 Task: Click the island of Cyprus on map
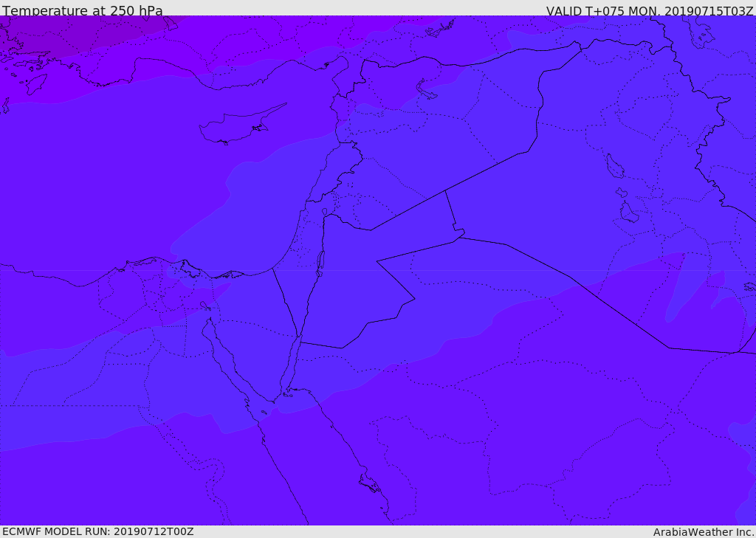coord(241,125)
